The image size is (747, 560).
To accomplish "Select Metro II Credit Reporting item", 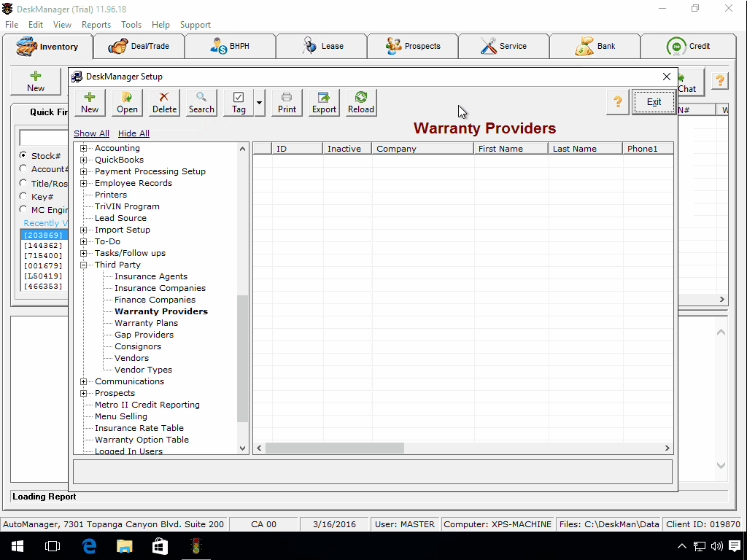I will [x=147, y=405].
